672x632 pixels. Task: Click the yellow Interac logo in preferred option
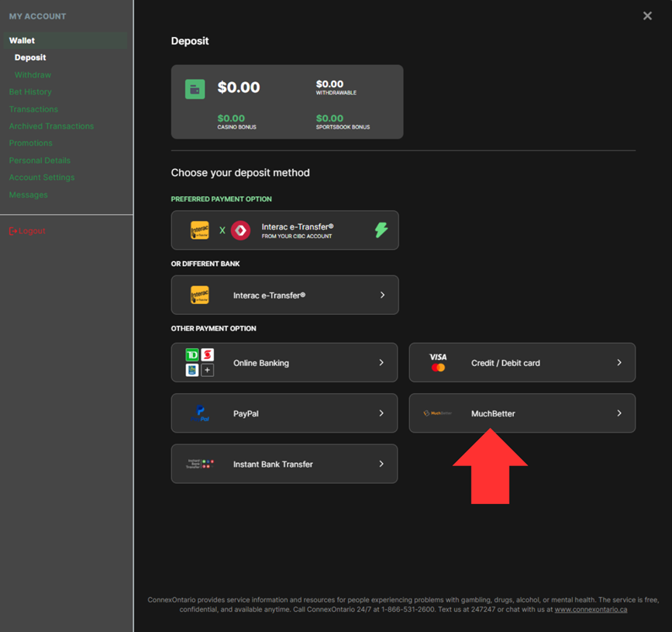tap(200, 230)
